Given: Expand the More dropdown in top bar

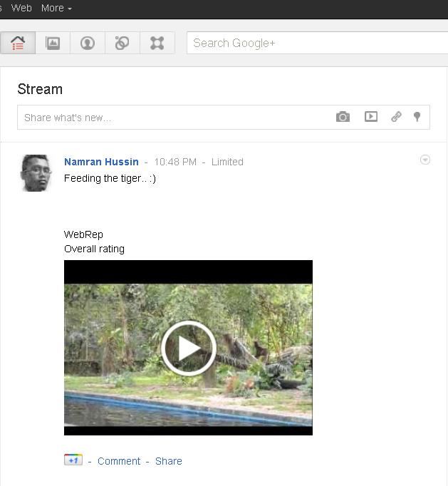Looking at the screenshot, I should (x=57, y=8).
